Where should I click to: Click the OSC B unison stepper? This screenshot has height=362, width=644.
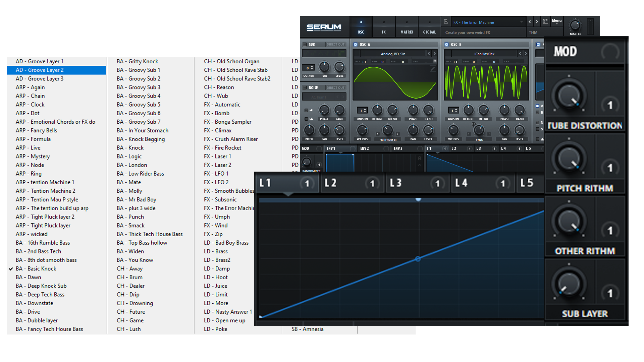point(453,110)
